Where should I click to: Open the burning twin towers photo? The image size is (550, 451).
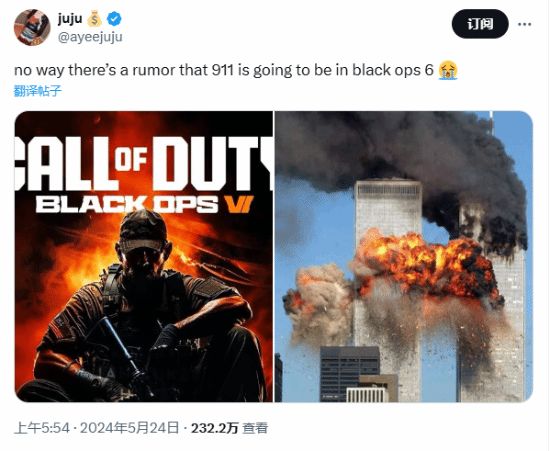pyautogui.click(x=404, y=256)
